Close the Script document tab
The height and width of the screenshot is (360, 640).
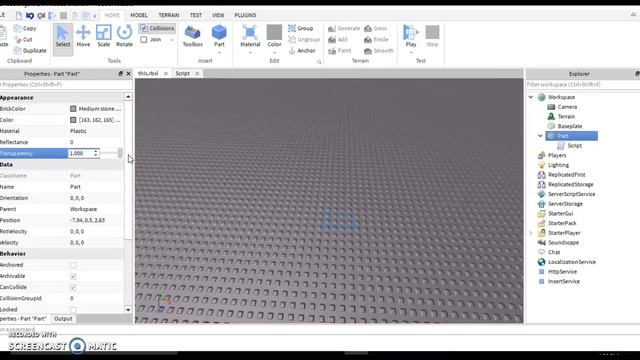click(198, 73)
